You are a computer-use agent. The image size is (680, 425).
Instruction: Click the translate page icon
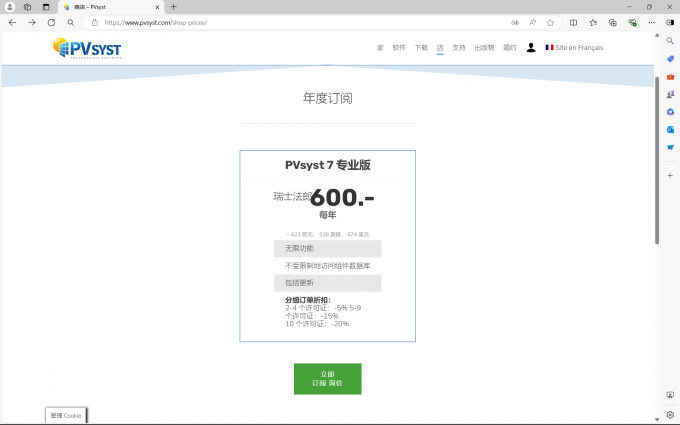515,23
